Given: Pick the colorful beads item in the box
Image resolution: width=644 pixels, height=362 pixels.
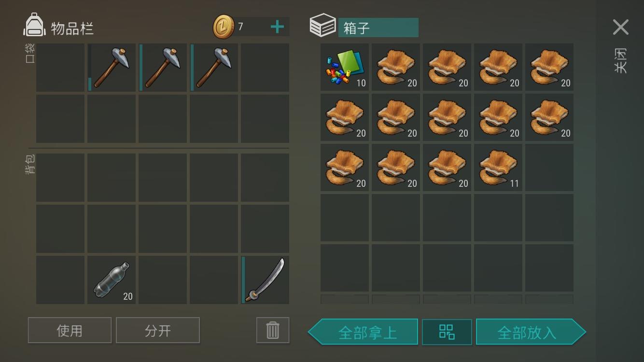Looking at the screenshot, I should coord(345,68).
